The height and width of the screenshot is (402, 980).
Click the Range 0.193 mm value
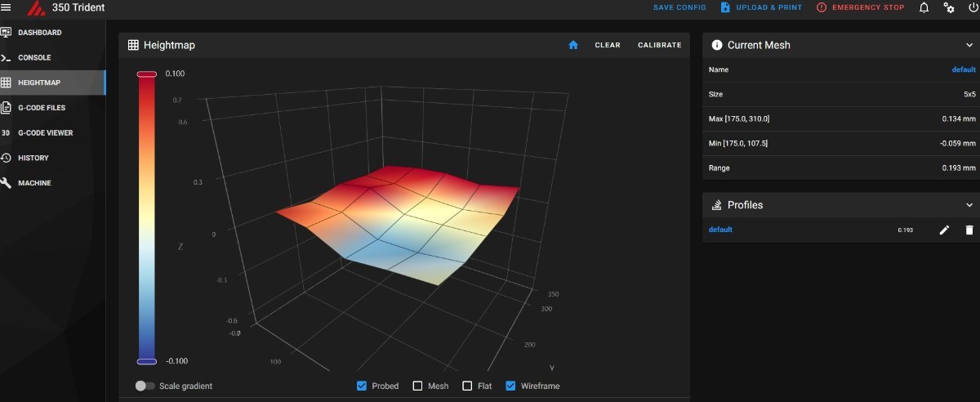[x=958, y=167]
